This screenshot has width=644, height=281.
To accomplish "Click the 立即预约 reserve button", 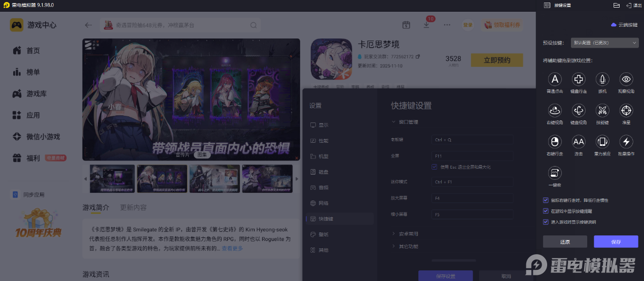I will pos(497,60).
